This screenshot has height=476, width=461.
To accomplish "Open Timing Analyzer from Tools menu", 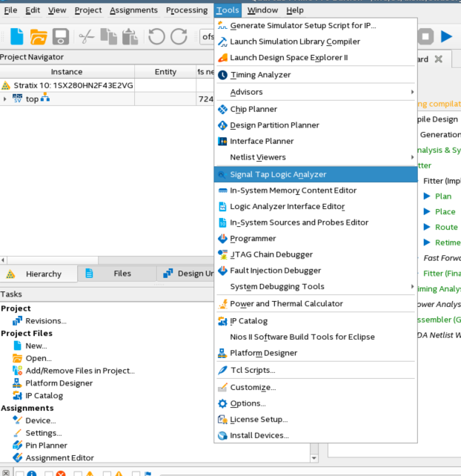I will click(260, 75).
